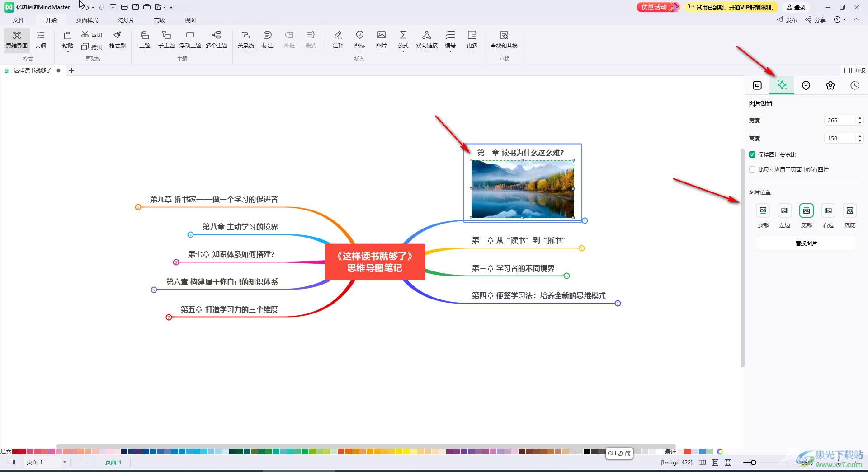The height and width of the screenshot is (472, 868).
Task: Click the Share (分享) button
Action: 816,20
